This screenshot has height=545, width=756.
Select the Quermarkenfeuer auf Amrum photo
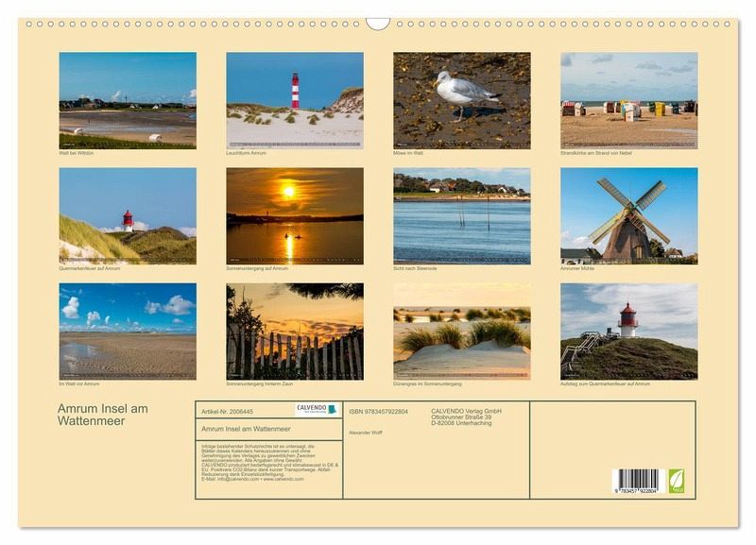[x=128, y=215]
